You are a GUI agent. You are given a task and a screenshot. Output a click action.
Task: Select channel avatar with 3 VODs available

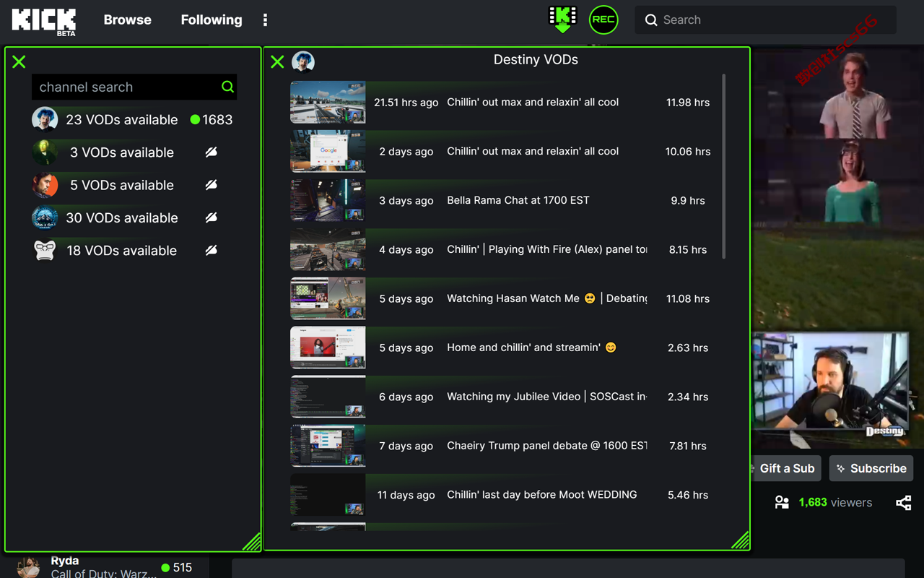[x=45, y=152]
